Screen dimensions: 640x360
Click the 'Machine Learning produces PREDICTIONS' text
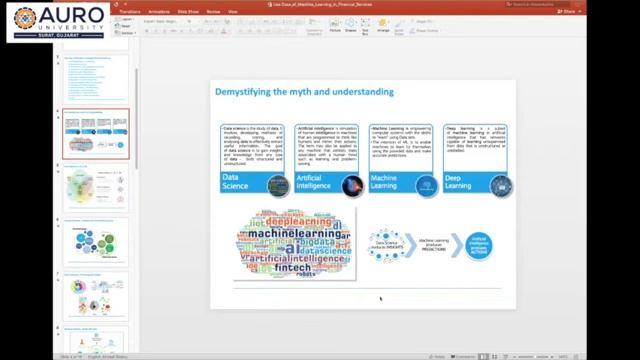(x=433, y=245)
